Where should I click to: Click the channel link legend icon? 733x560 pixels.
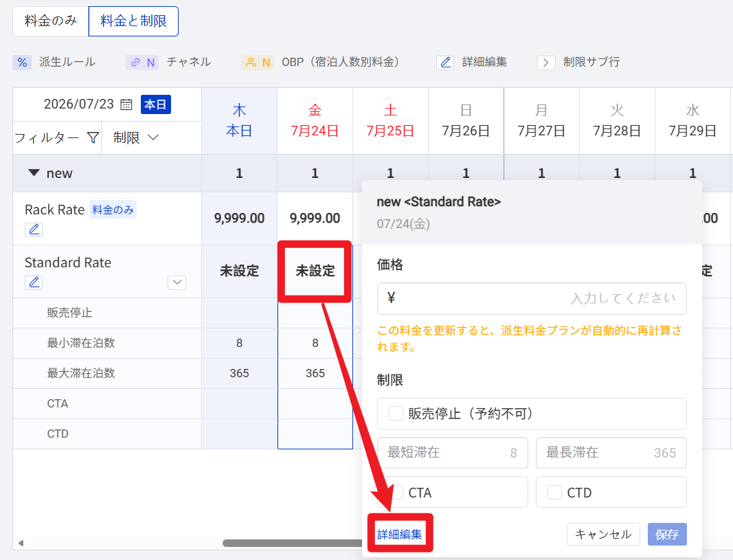point(142,62)
